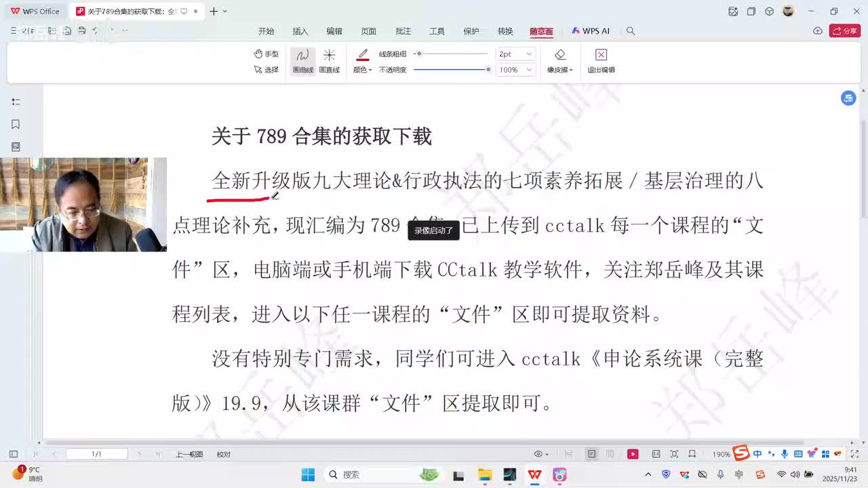Screen dimensions: 868x488
Task: Open weather widget 9°C 晴朗
Action: click(27, 474)
